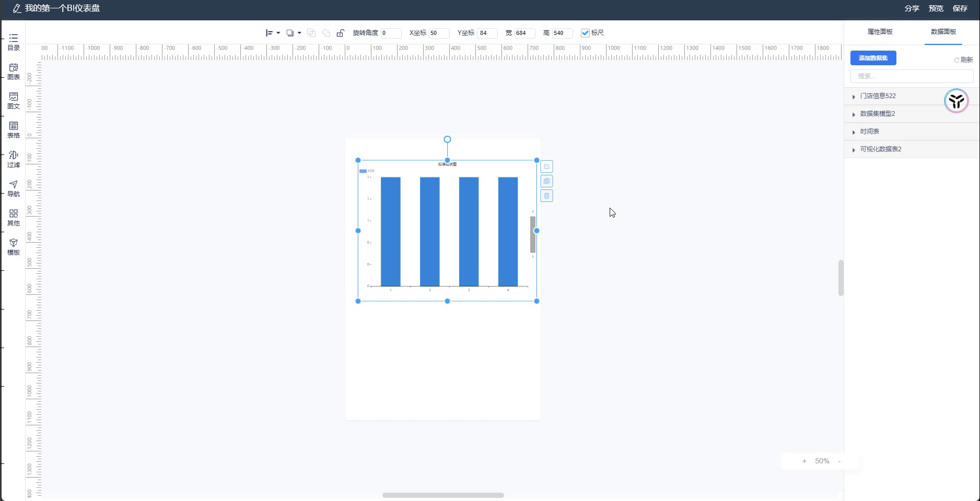
Task: Click the ungroup components icon
Action: pyautogui.click(x=326, y=33)
